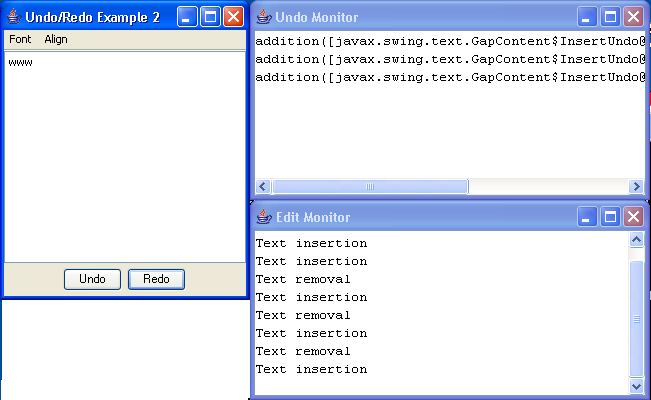The image size is (651, 400).
Task: Close the Edit Monitor window
Action: (x=633, y=217)
